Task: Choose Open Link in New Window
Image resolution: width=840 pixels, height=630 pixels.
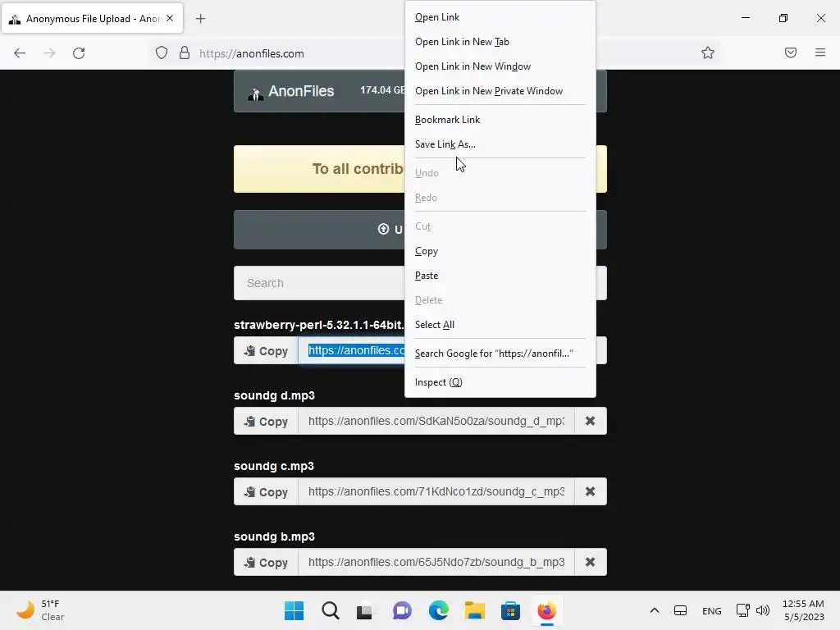Action: coord(500,66)
